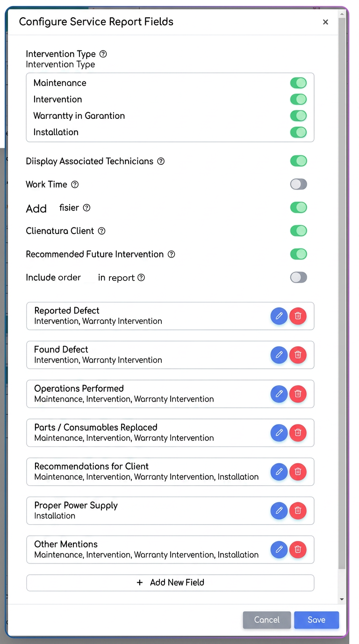Delete the Found Defect field
The width and height of the screenshot is (359, 644).
[298, 355]
